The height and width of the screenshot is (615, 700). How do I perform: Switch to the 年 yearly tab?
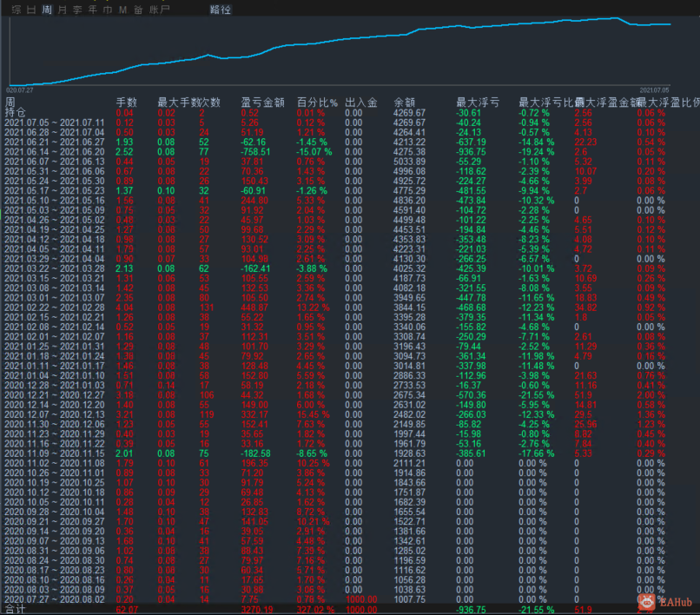tap(92, 10)
